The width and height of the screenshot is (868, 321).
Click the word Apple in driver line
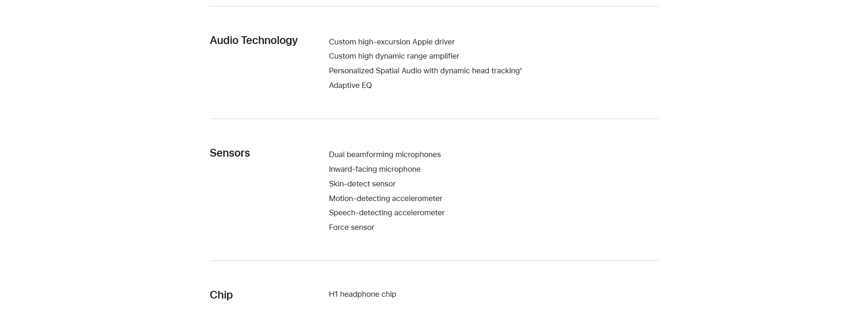coord(422,42)
